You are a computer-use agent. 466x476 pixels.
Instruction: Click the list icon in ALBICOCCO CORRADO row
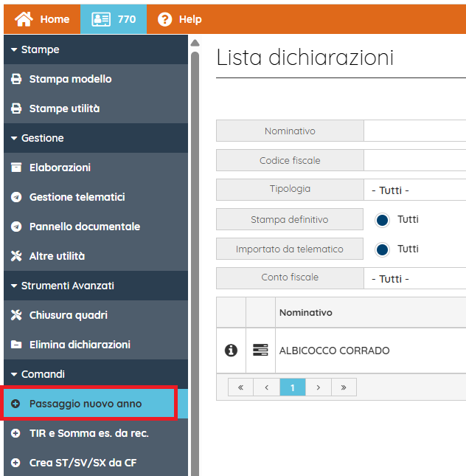pyautogui.click(x=260, y=351)
